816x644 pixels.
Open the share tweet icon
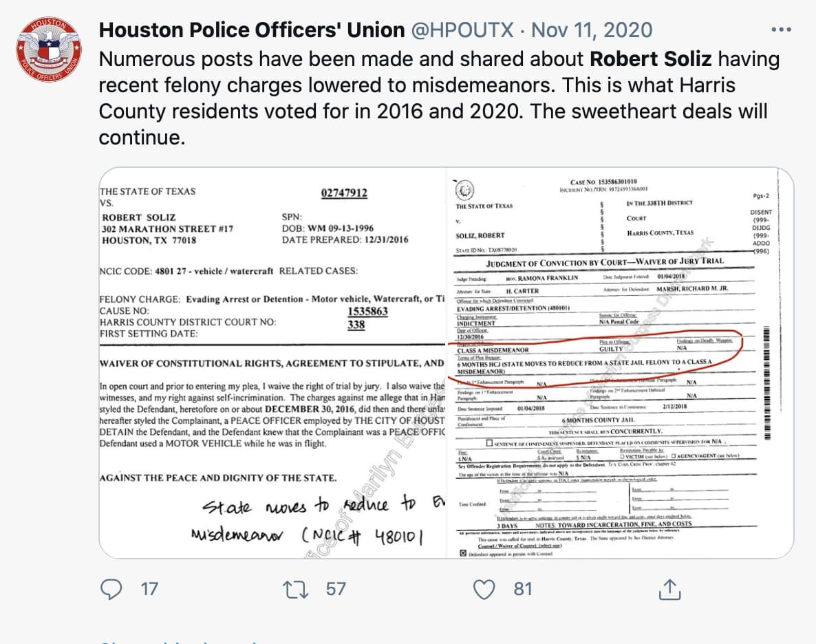(x=669, y=589)
